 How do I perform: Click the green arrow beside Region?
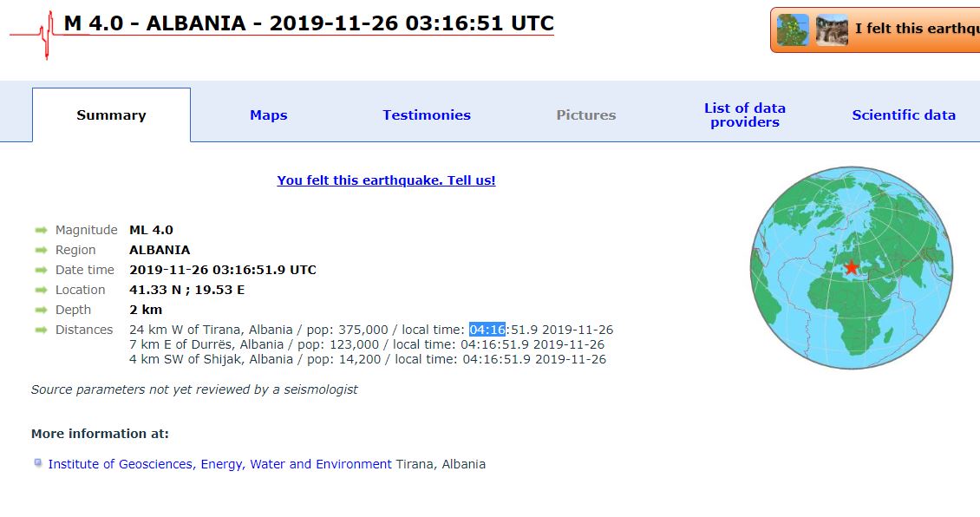(42, 250)
